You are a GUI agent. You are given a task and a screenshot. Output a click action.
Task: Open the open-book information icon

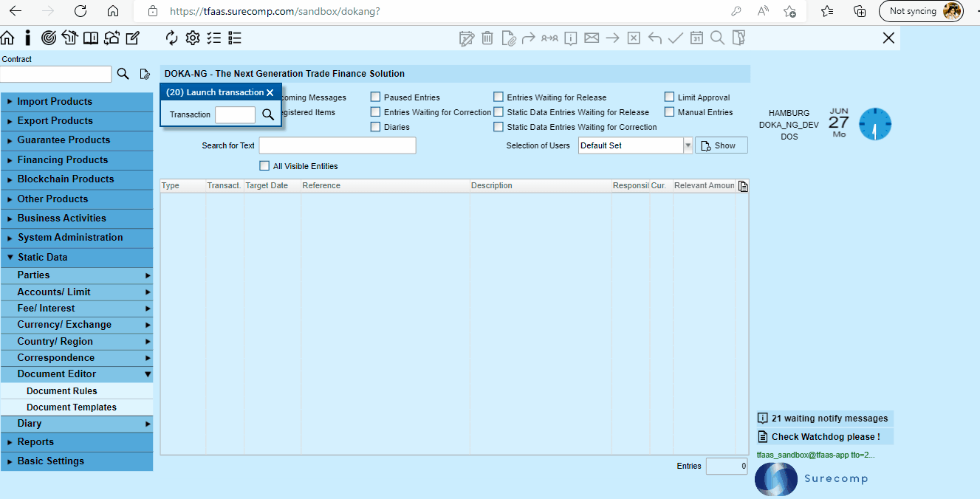tap(91, 38)
